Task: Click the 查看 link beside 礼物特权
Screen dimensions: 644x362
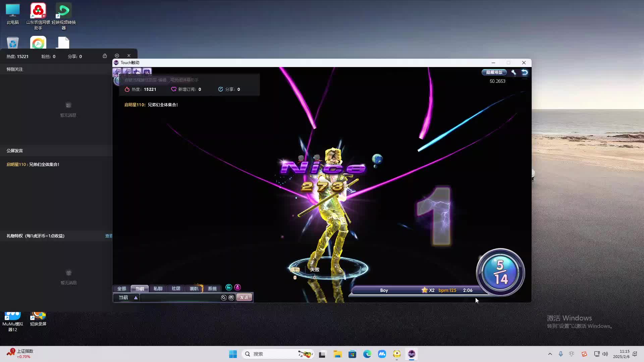Action: click(x=109, y=236)
